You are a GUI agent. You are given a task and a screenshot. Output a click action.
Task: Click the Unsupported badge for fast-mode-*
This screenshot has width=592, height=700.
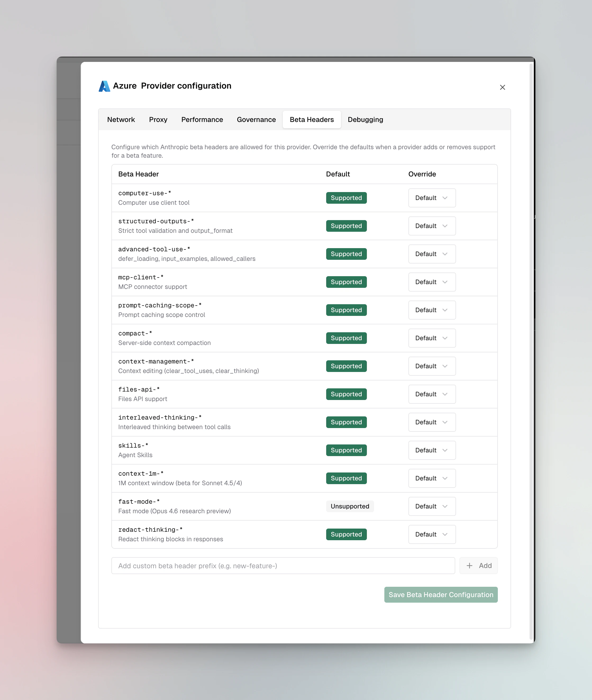pos(350,506)
